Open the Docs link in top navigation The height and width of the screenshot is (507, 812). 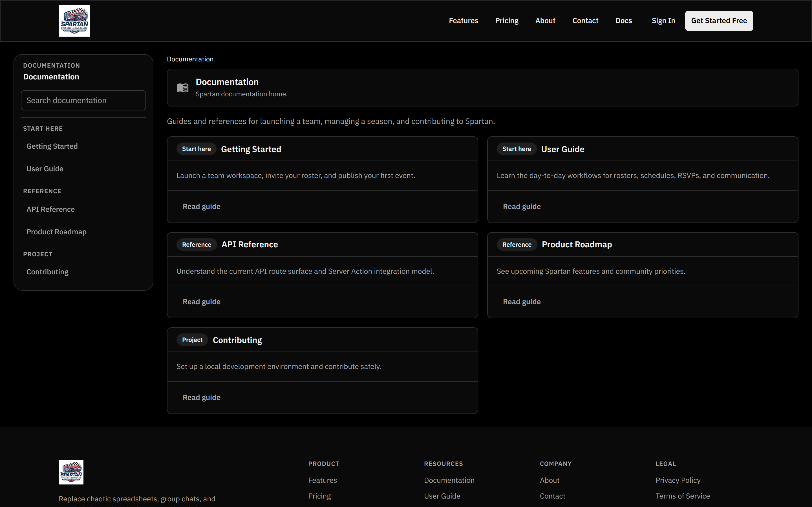(x=623, y=21)
